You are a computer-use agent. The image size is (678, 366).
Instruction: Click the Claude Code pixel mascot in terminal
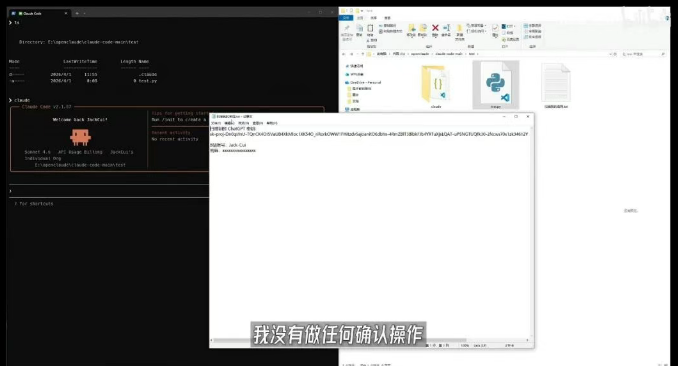80,137
